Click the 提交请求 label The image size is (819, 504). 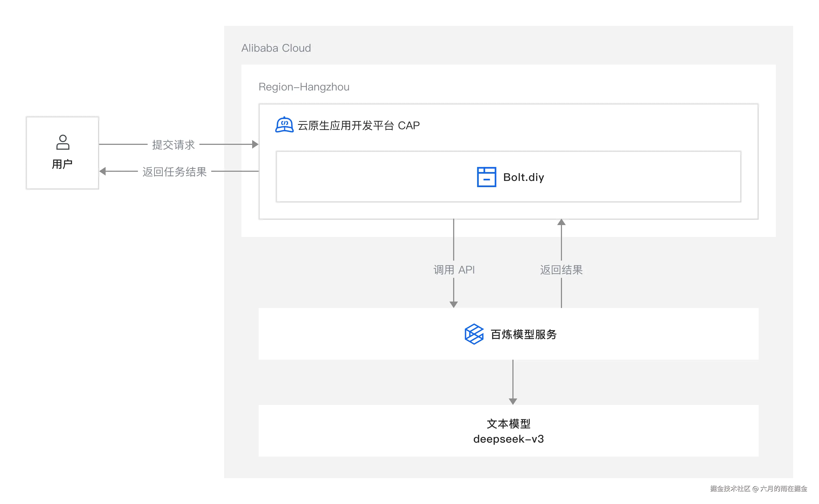(173, 145)
